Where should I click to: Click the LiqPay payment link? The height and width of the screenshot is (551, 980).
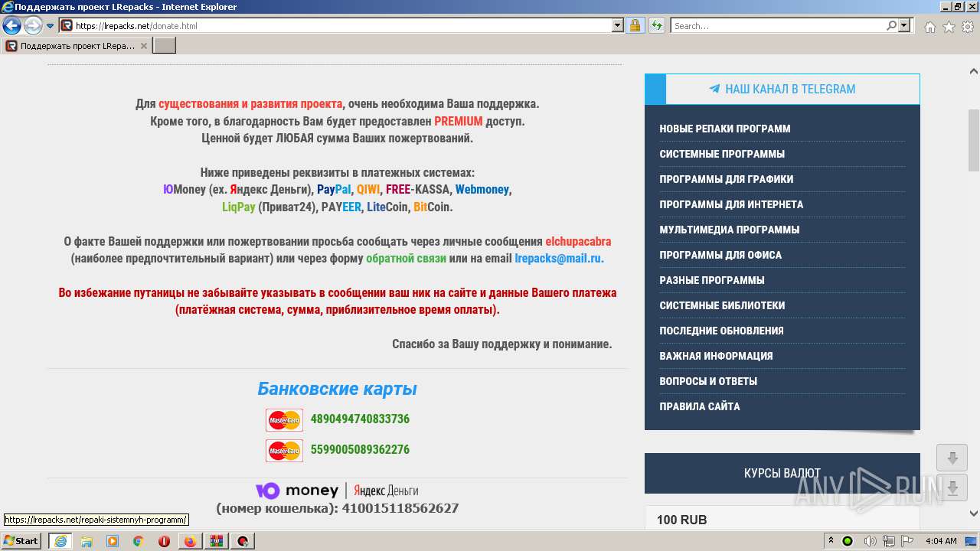click(x=239, y=207)
